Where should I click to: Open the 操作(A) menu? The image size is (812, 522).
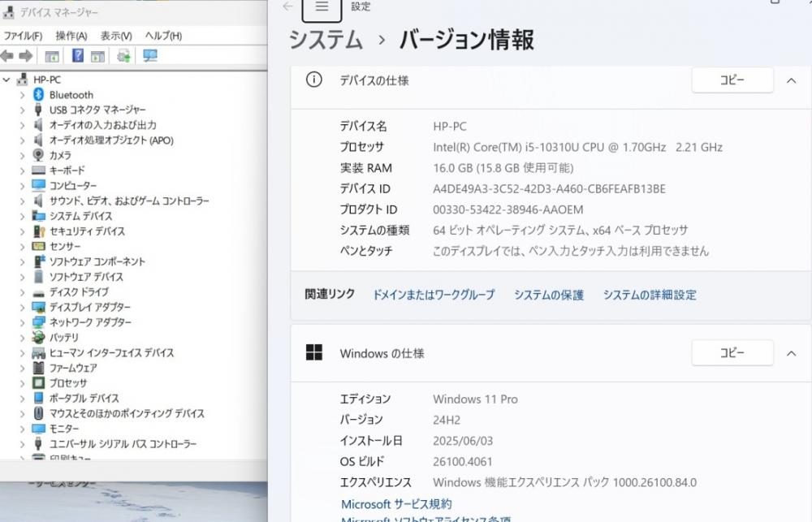pyautogui.click(x=71, y=36)
